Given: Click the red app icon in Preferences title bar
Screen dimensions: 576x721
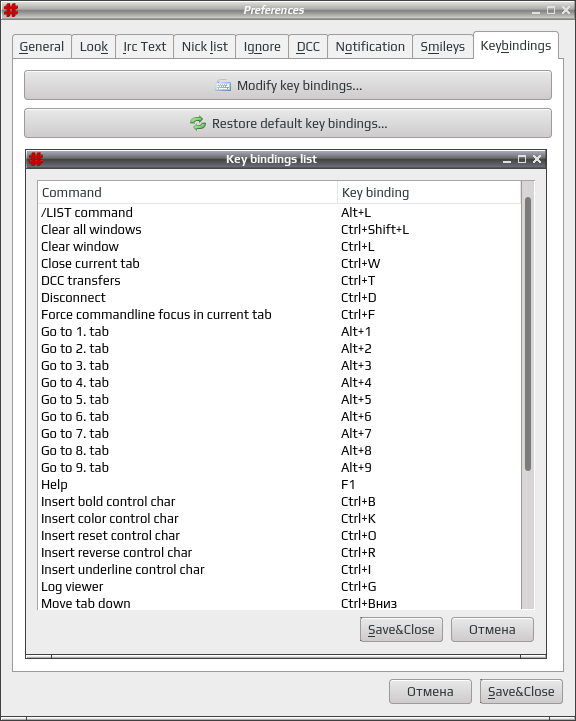Looking at the screenshot, I should point(11,10).
